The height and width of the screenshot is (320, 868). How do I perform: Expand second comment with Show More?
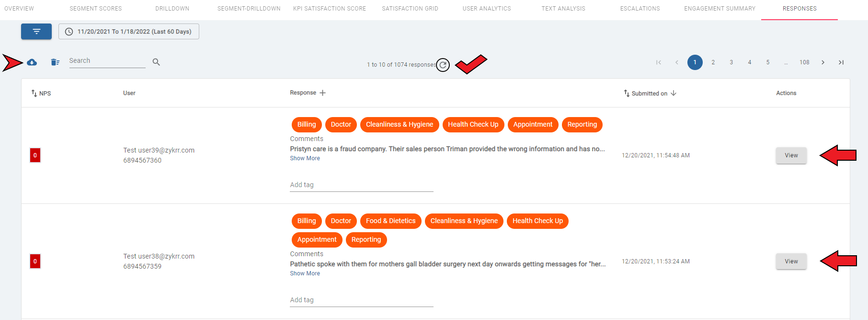click(305, 273)
